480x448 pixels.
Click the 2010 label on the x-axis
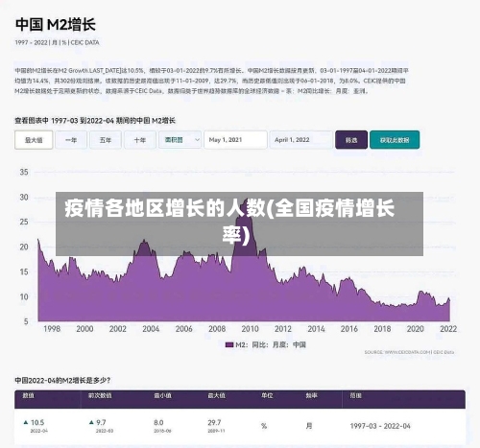click(250, 329)
